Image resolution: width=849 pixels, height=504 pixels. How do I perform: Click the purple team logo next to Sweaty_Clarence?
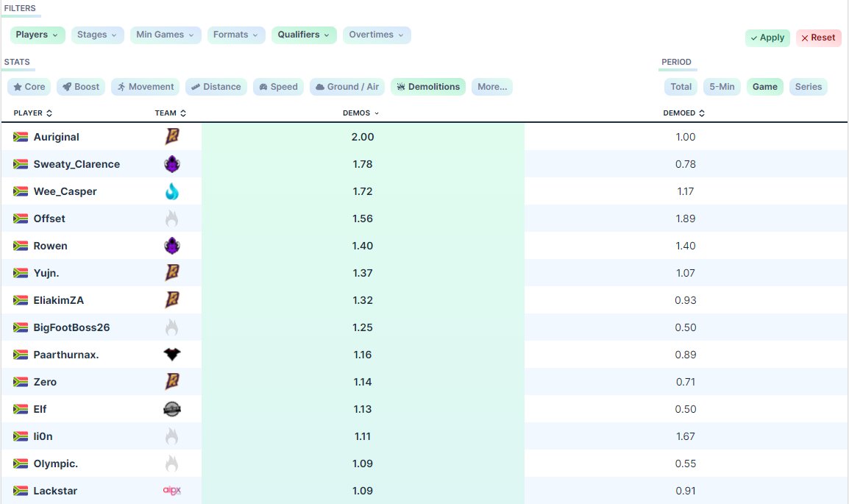coord(171,164)
